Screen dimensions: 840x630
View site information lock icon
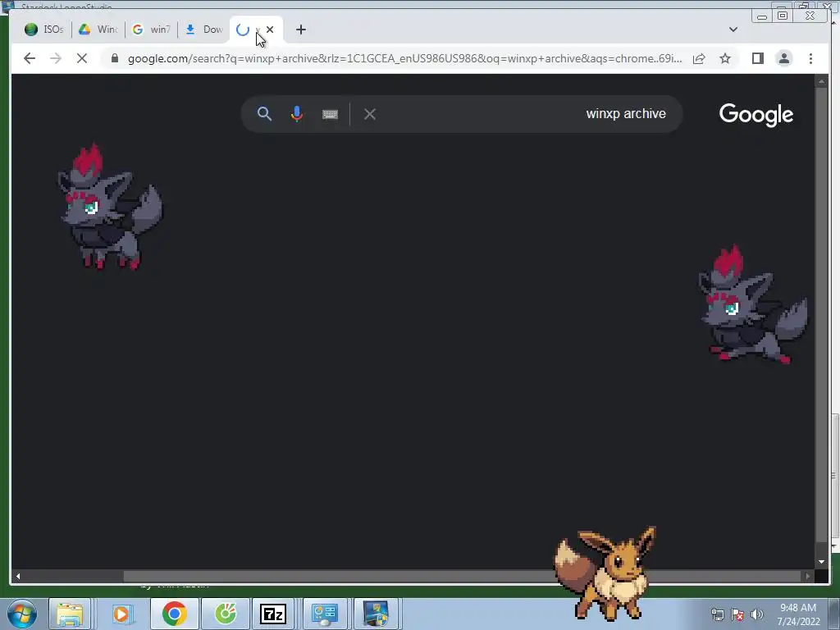pos(115,58)
